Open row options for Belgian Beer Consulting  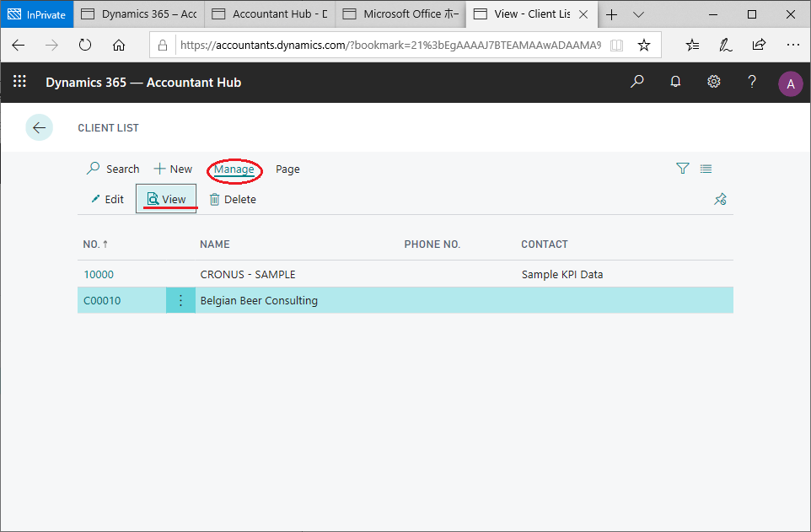tap(180, 300)
